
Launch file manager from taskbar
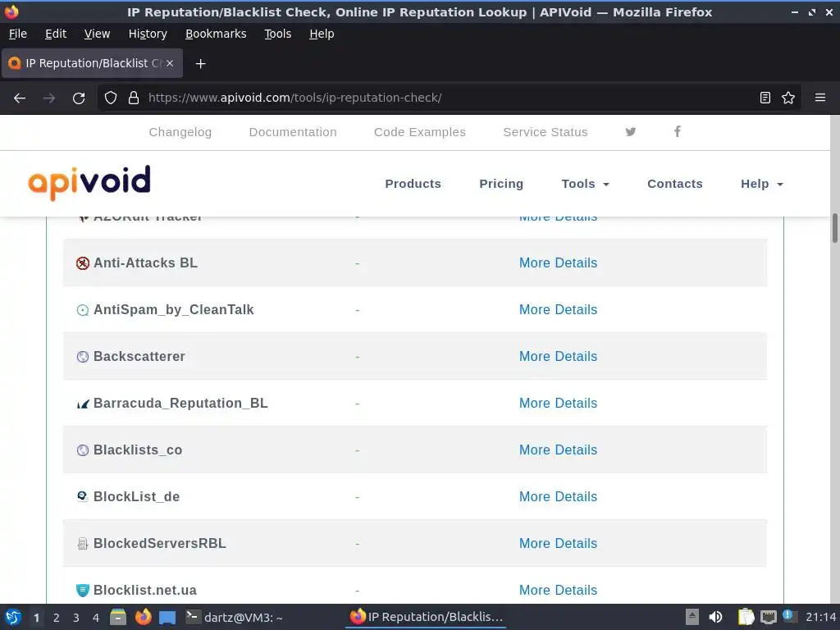pos(118,617)
